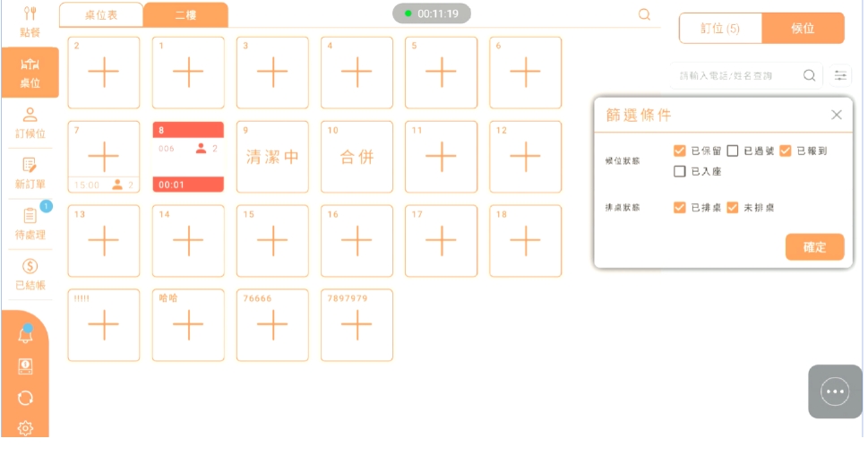Click the 新訂單 new order icon
The height and width of the screenshot is (473, 868).
pos(30,172)
